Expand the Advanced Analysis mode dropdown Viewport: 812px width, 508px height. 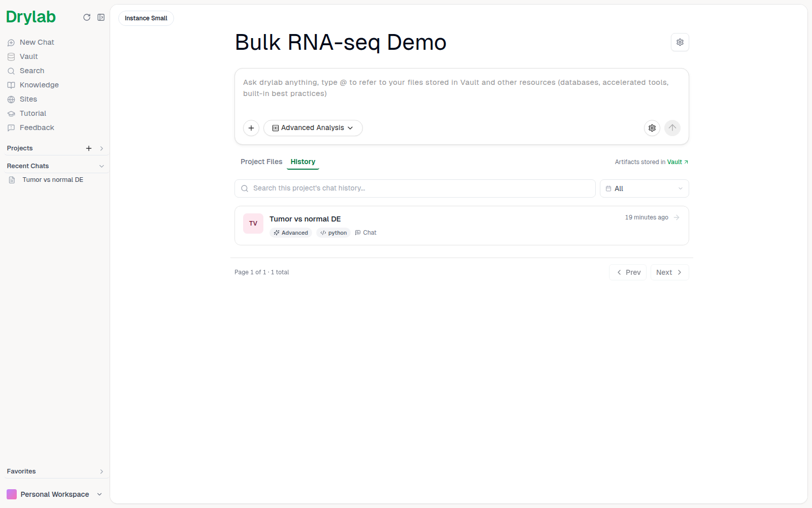[313, 128]
